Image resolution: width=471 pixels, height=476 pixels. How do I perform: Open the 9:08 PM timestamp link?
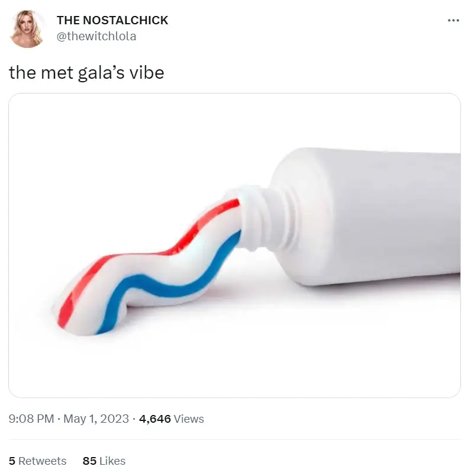pyautogui.click(x=31, y=419)
